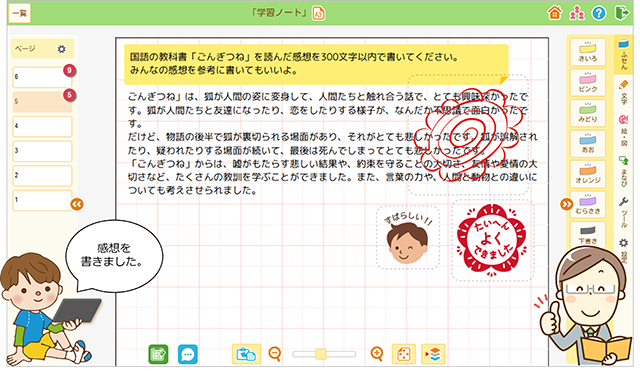
Task: Click the logout exit door icon
Action: pyautogui.click(x=622, y=13)
